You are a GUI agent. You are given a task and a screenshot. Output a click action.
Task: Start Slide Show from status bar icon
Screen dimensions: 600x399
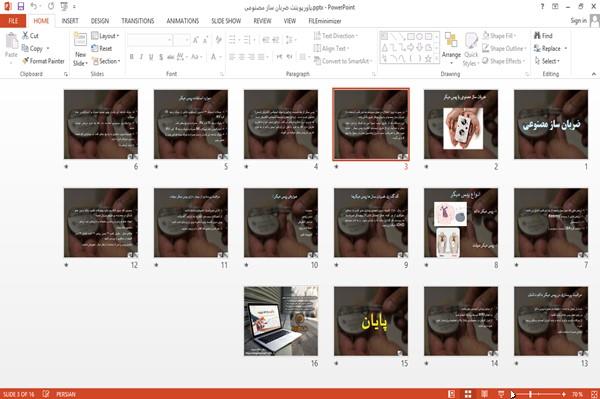(501, 394)
